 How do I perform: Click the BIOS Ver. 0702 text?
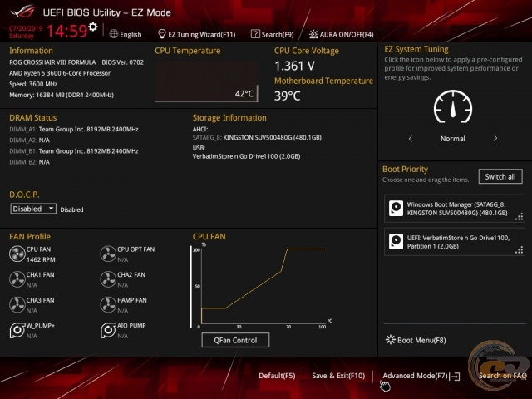click(x=122, y=62)
